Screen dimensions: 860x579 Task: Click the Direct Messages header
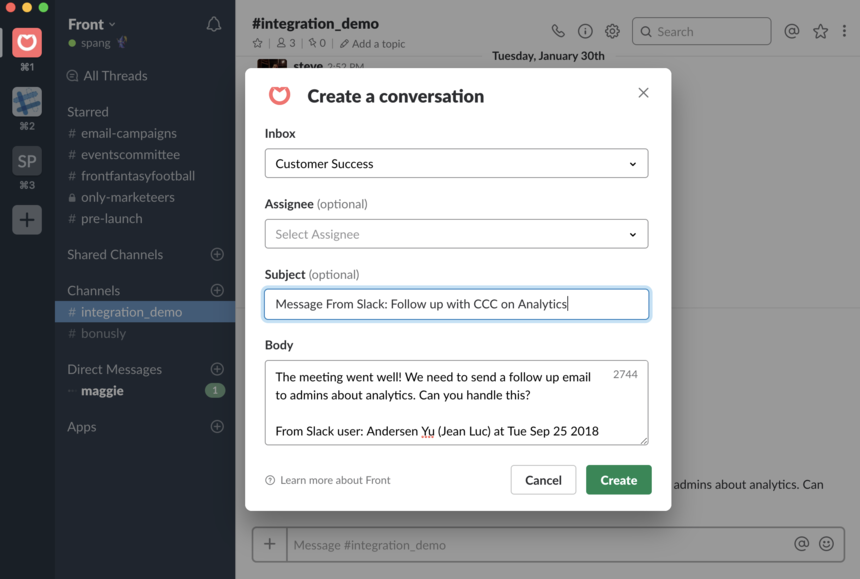(115, 370)
